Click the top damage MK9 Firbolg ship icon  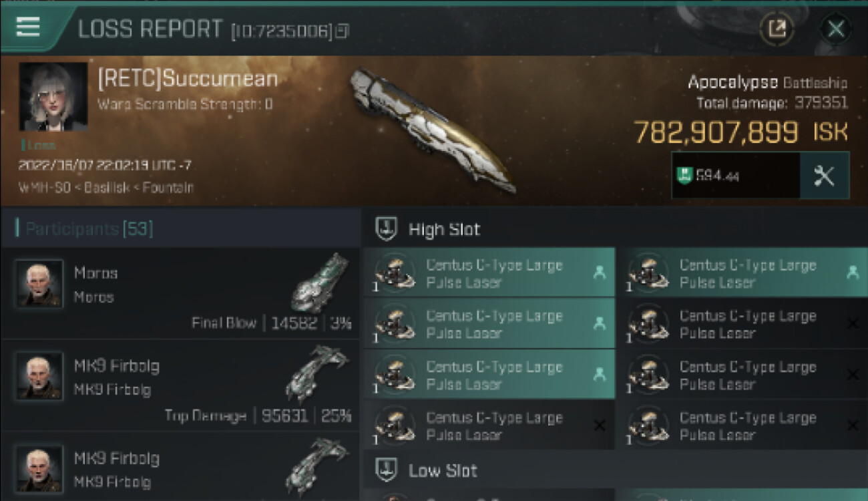pos(318,374)
